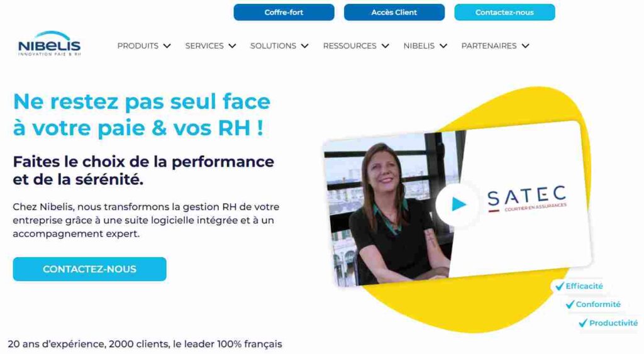
Task: Click the Nibelis logo
Action: click(x=49, y=43)
